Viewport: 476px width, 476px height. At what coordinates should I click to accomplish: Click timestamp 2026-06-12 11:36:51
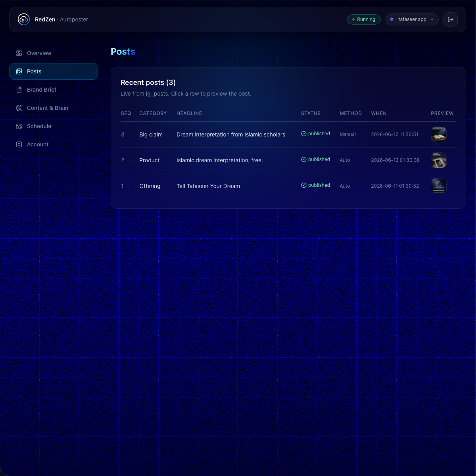point(395,134)
